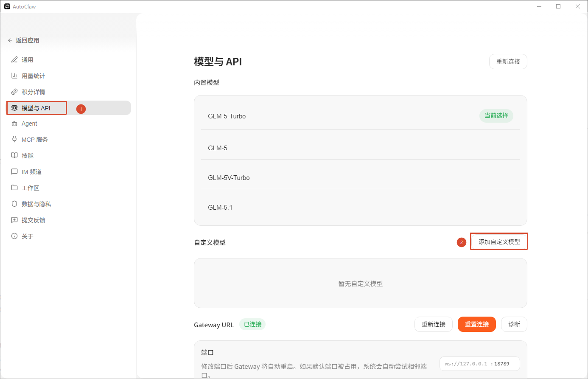
Task: Open 数据与隐私 settings
Action: [69, 204]
